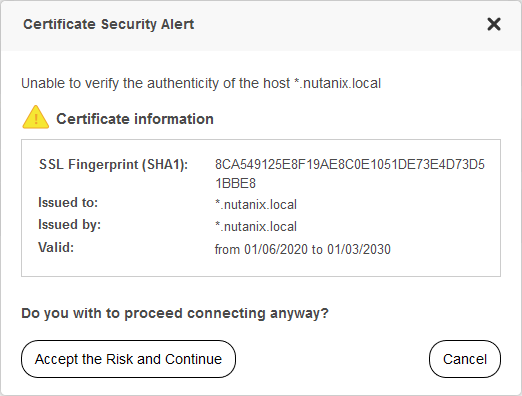Click the Certificate information heading
The image size is (522, 396).
135,119
